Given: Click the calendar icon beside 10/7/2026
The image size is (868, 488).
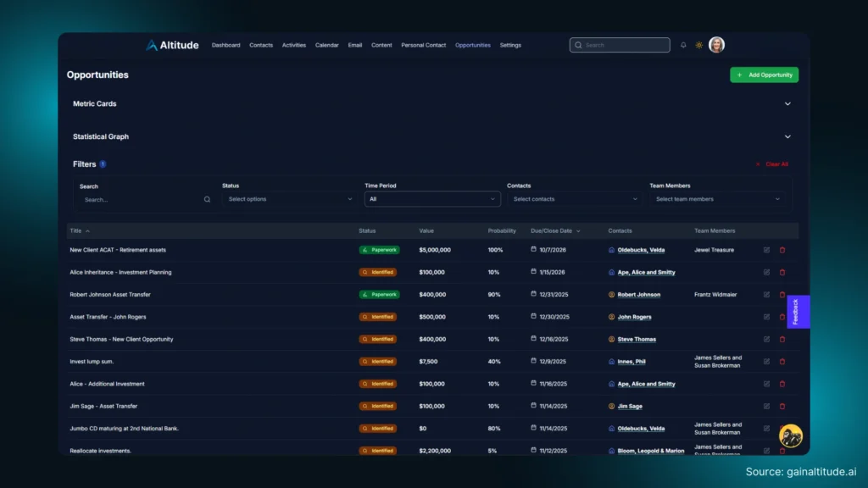Looking at the screenshot, I should pos(533,250).
